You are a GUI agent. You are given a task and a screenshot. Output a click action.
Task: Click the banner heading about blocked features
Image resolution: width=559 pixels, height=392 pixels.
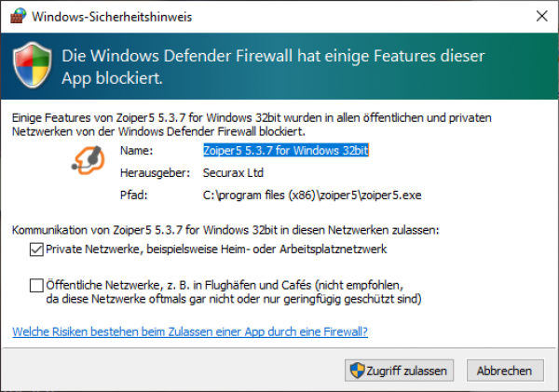point(273,67)
